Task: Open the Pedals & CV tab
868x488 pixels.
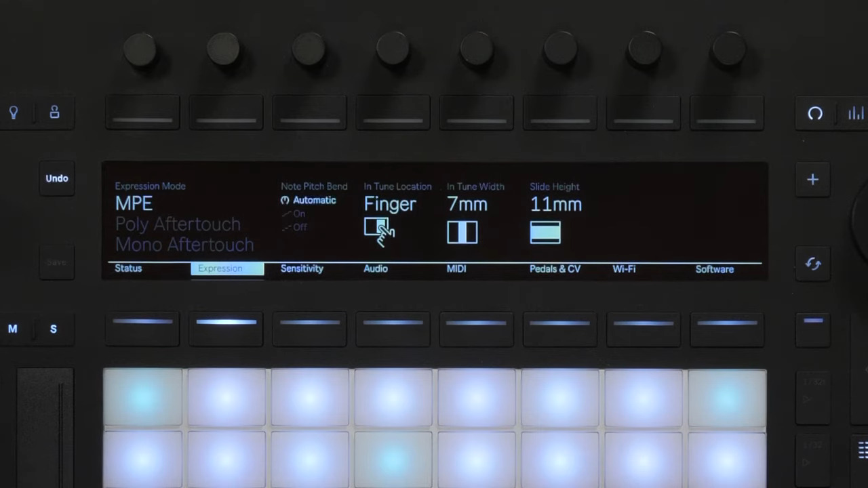Action: (x=555, y=268)
